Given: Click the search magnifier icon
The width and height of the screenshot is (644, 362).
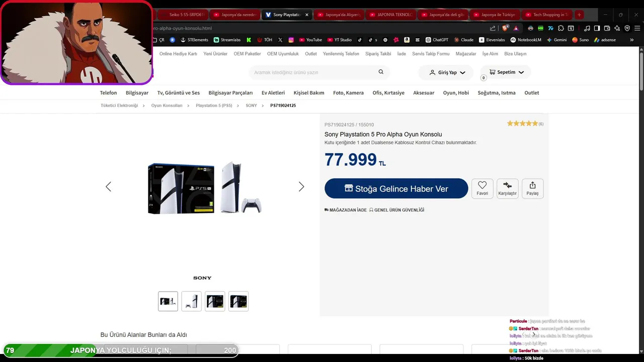Looking at the screenshot, I should (x=381, y=72).
